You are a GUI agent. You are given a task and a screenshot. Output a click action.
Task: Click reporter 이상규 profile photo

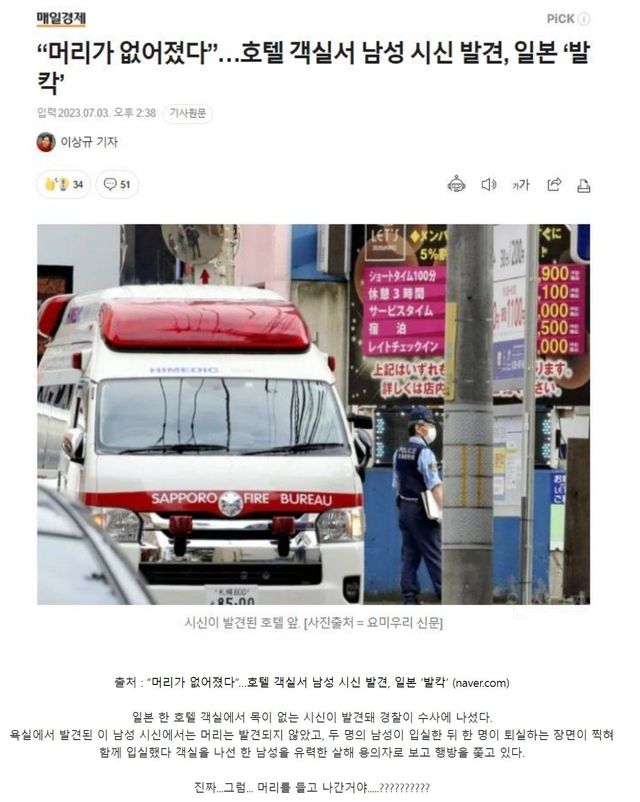(x=46, y=142)
